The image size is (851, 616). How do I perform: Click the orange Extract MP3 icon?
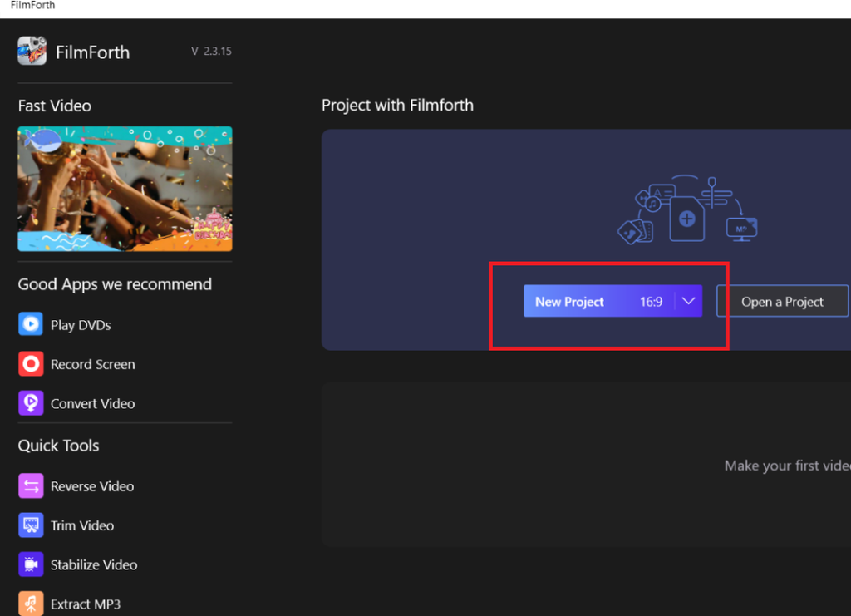[x=31, y=604]
